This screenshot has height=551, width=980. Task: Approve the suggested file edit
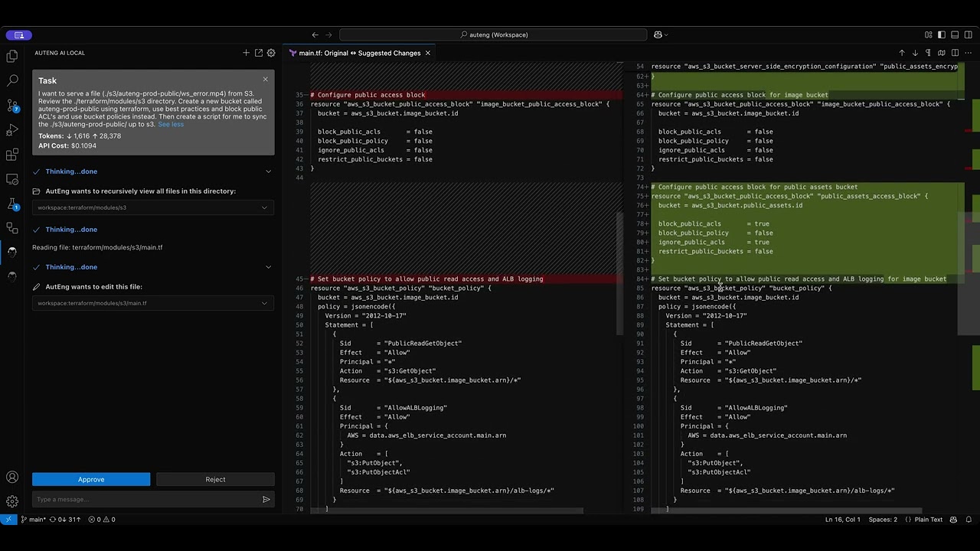pos(91,479)
